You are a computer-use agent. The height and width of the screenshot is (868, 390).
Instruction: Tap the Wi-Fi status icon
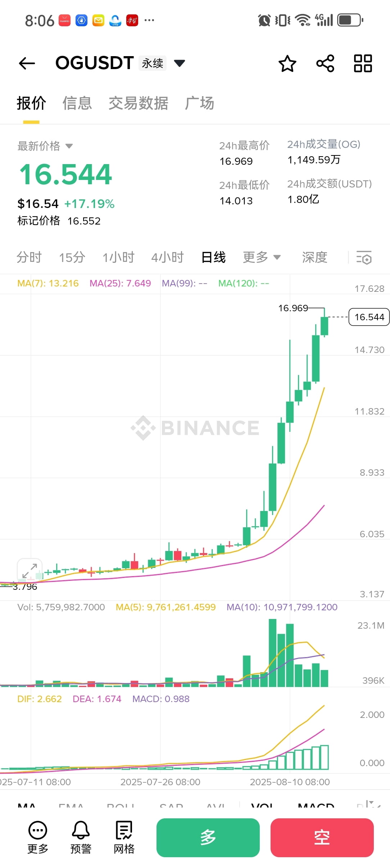point(303,20)
